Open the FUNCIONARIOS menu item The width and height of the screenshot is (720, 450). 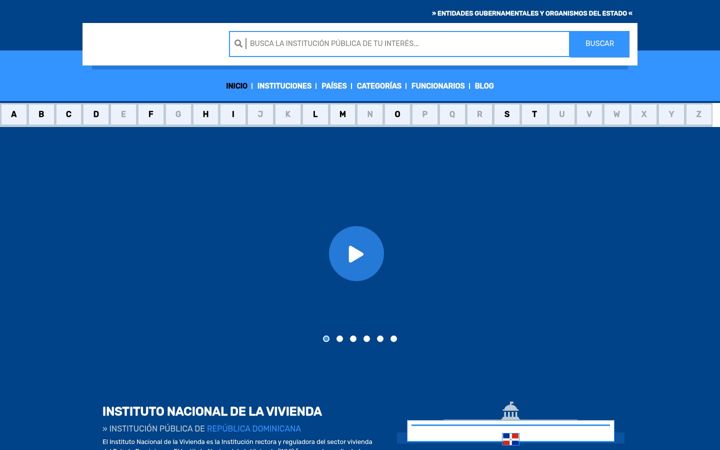438,86
